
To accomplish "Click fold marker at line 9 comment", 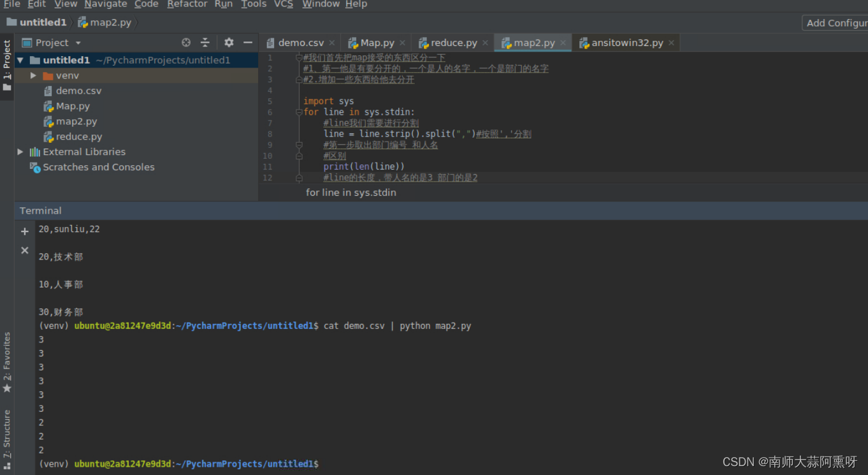I will (x=299, y=145).
